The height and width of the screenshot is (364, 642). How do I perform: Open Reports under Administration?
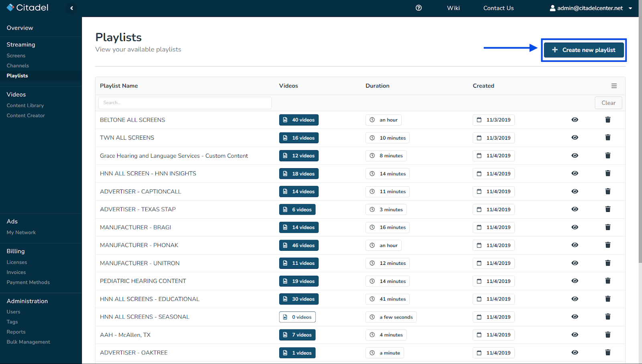(x=16, y=332)
